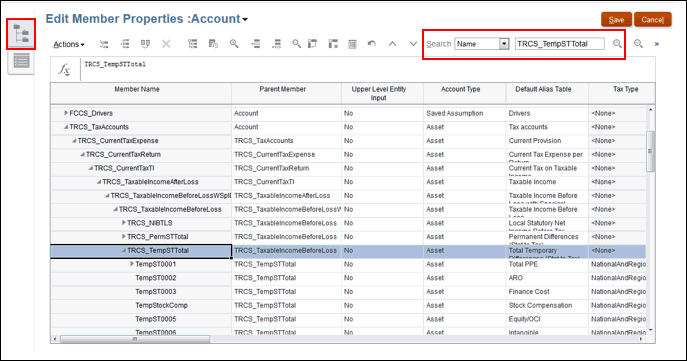Collapse the TRCS_CurrentTaxReturn node
687x361 pixels.
pyautogui.click(x=82, y=154)
